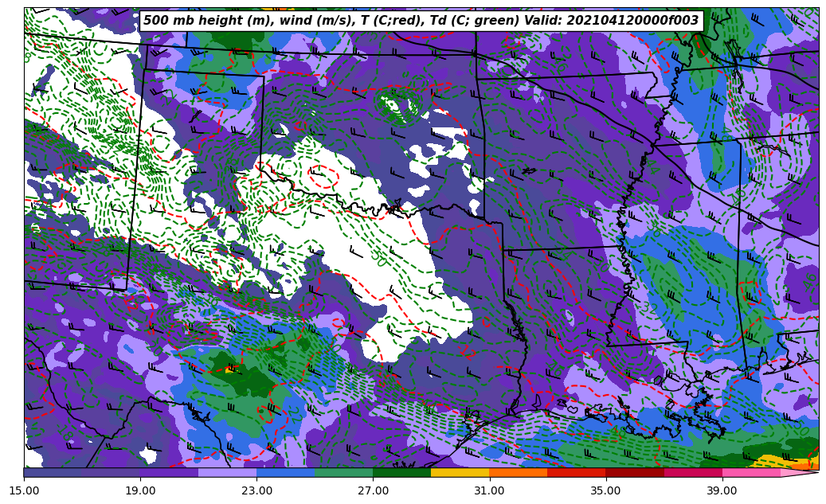Screen dimensions: 826x504
Task: Click the 15.00 colorbar tick label
Action: (x=24, y=490)
